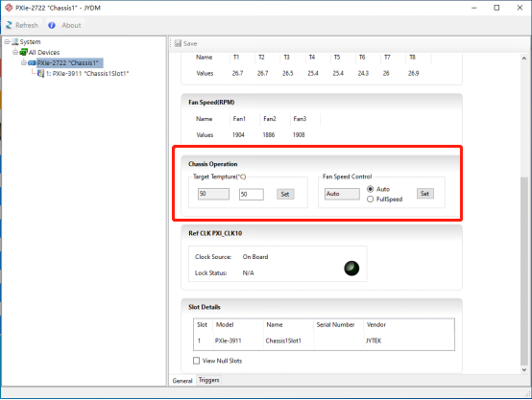Click the Save disk icon
The width and height of the screenshot is (532, 400).
click(178, 43)
